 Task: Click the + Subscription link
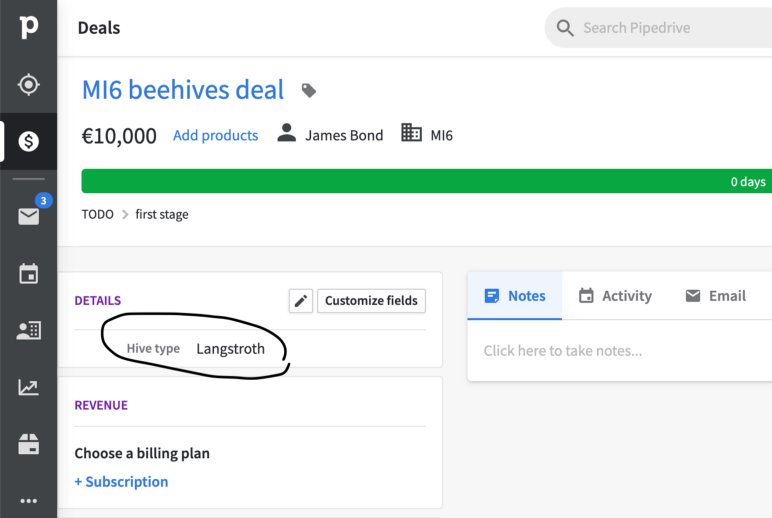tap(121, 482)
